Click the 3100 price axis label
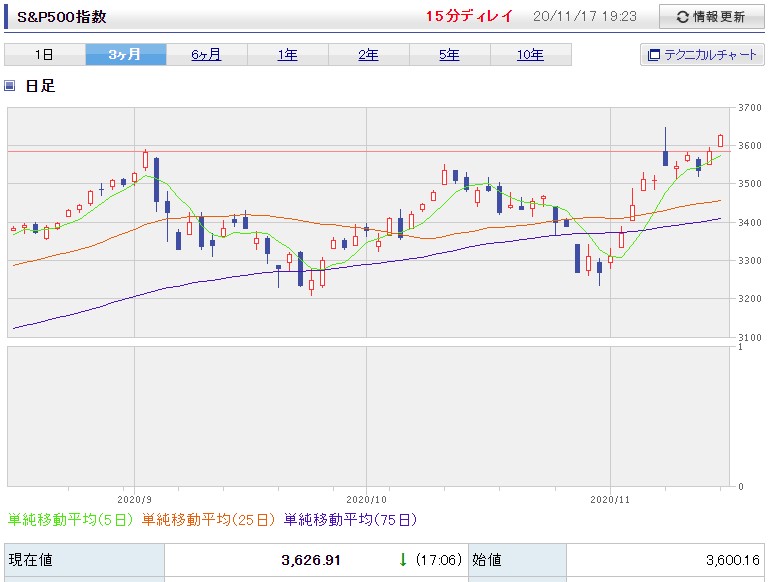This screenshot has height=582, width=769. [750, 337]
